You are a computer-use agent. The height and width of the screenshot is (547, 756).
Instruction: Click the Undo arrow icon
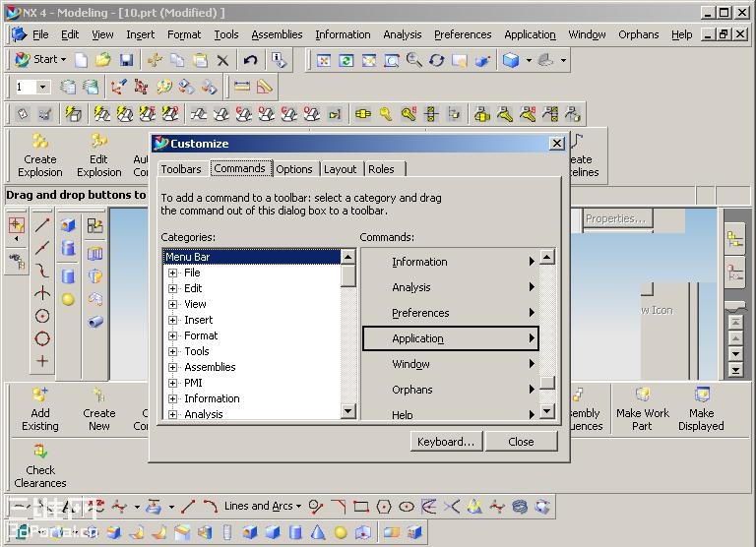(250, 60)
